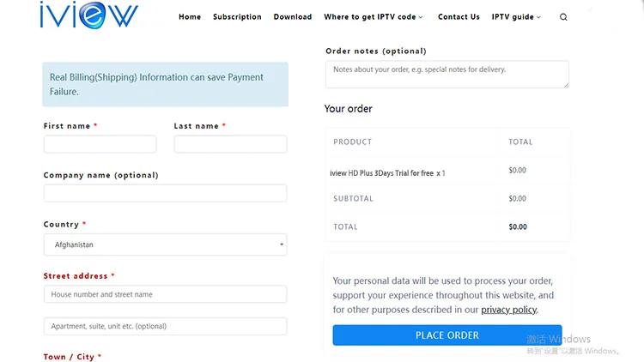
Task: Expand the IPTV guide menu
Action: (516, 17)
